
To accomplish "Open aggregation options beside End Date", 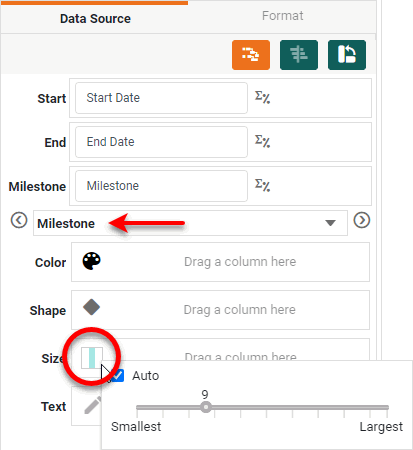I will click(262, 141).
